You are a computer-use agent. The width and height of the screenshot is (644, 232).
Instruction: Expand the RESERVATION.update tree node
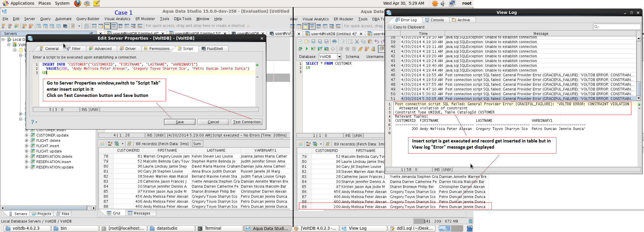27,167
